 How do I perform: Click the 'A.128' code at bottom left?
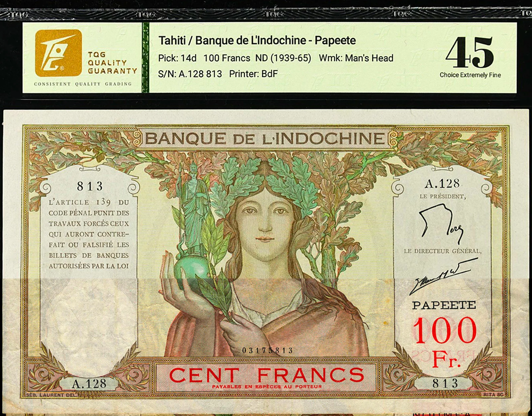pos(89,384)
